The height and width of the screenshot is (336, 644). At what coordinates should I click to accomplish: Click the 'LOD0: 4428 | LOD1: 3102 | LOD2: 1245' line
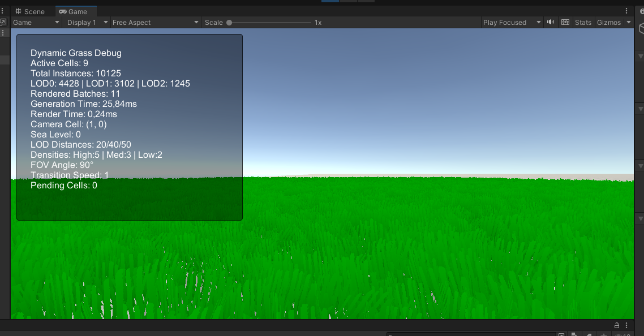[x=110, y=84]
